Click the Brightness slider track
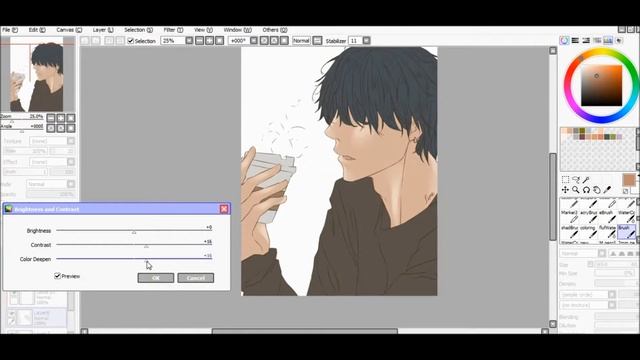 [x=134, y=230]
